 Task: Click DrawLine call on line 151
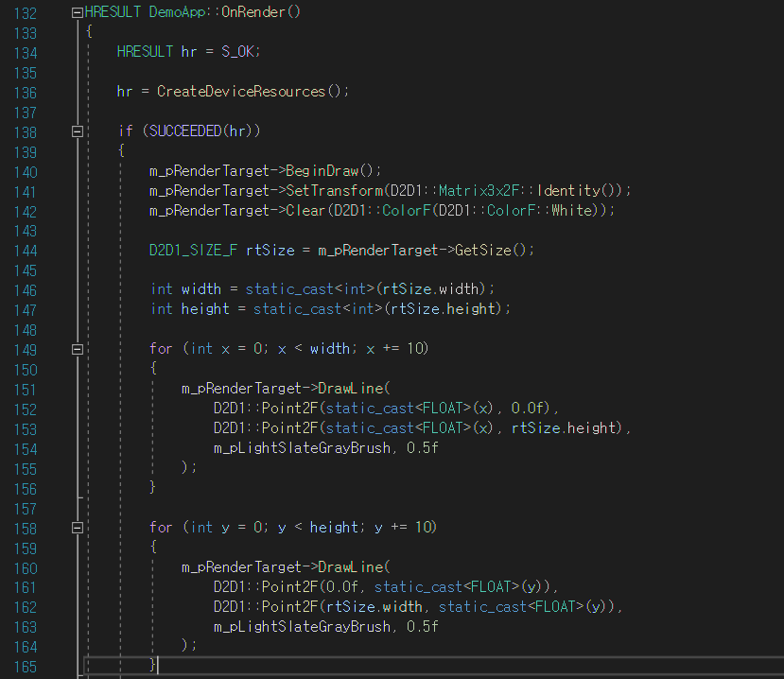[x=351, y=389]
